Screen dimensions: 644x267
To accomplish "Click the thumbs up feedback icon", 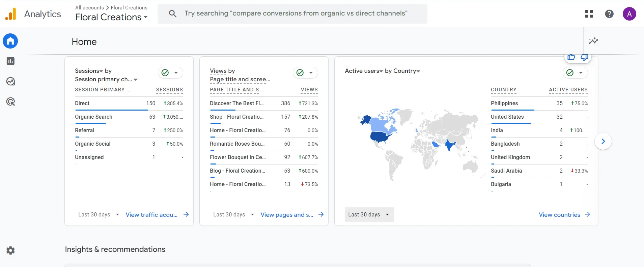I will click(x=571, y=57).
